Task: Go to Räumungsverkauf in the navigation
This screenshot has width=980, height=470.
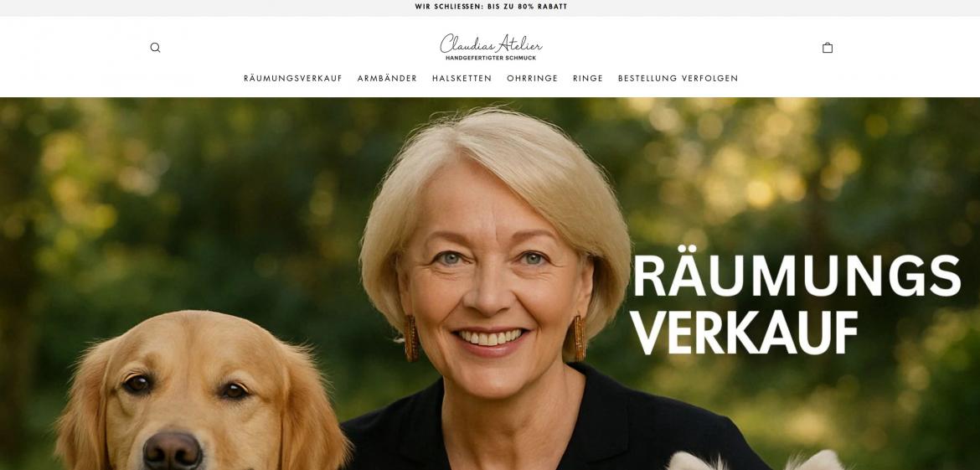Action: (x=293, y=78)
